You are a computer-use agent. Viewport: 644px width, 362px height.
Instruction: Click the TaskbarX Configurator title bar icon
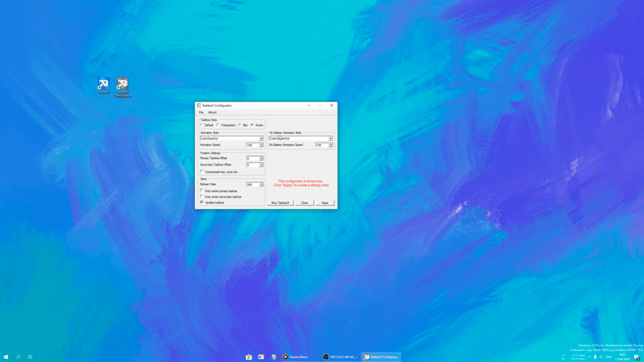[x=199, y=105]
